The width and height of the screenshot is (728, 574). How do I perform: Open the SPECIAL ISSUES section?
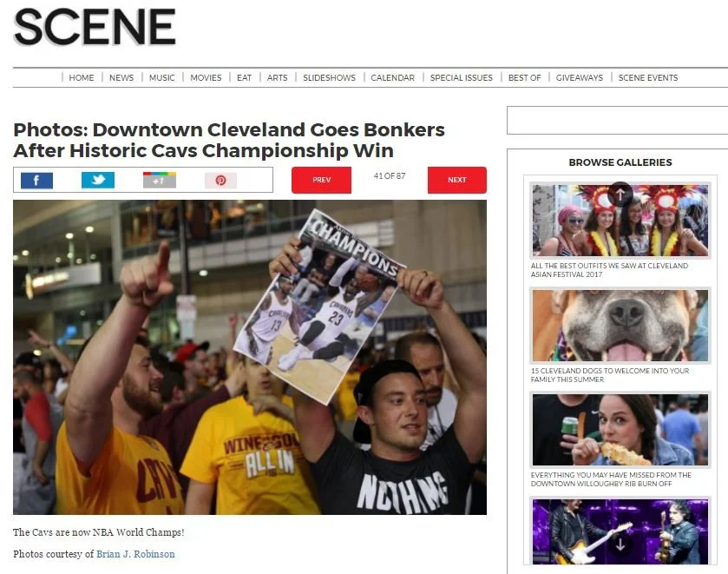pos(461,77)
